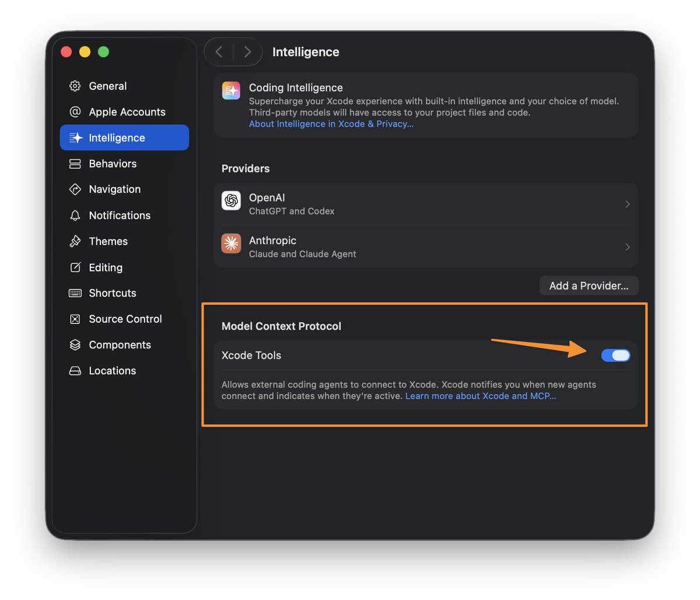Click the Add a Provider button
The width and height of the screenshot is (700, 600).
point(589,285)
